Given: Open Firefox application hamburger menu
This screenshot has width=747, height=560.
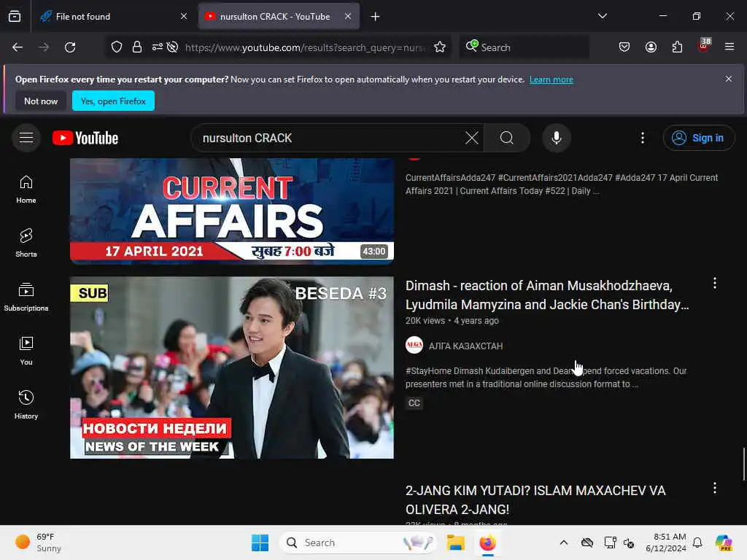Looking at the screenshot, I should coord(729,47).
